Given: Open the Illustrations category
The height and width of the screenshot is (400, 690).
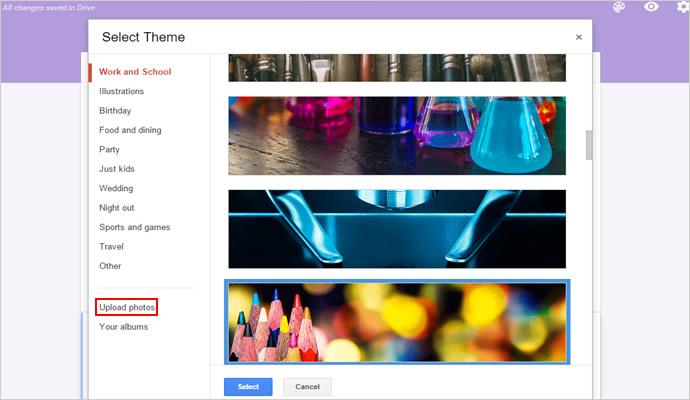Looking at the screenshot, I should pos(121,91).
